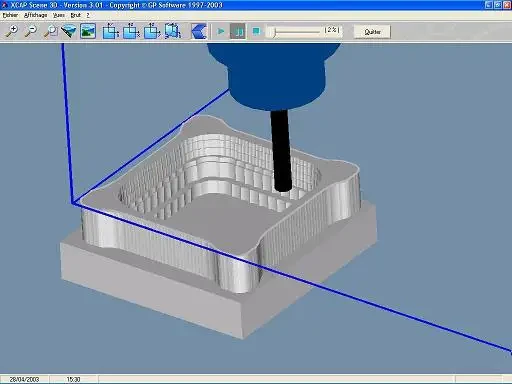Screen dimensions: 512x384
Task: Click the blue back arrow icon
Action: point(199,31)
